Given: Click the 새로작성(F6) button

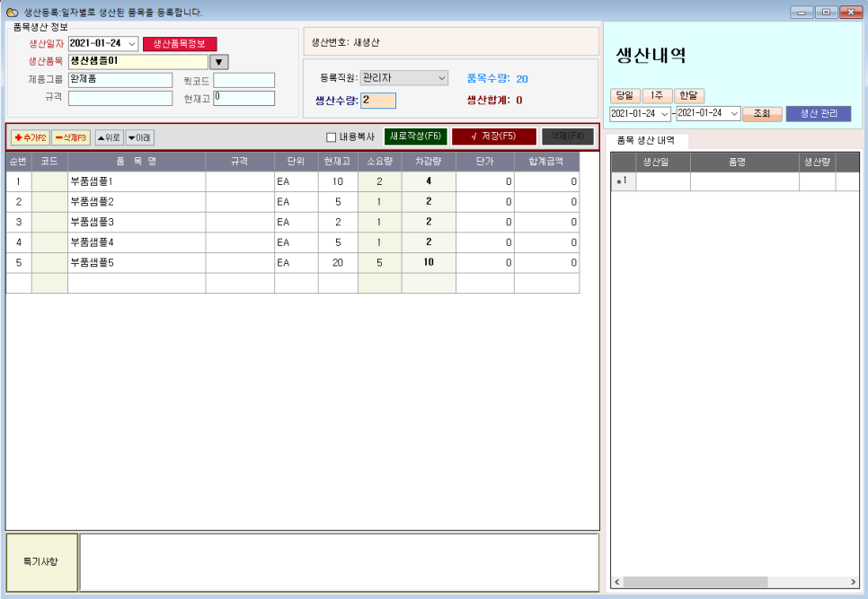Looking at the screenshot, I should click(x=415, y=137).
